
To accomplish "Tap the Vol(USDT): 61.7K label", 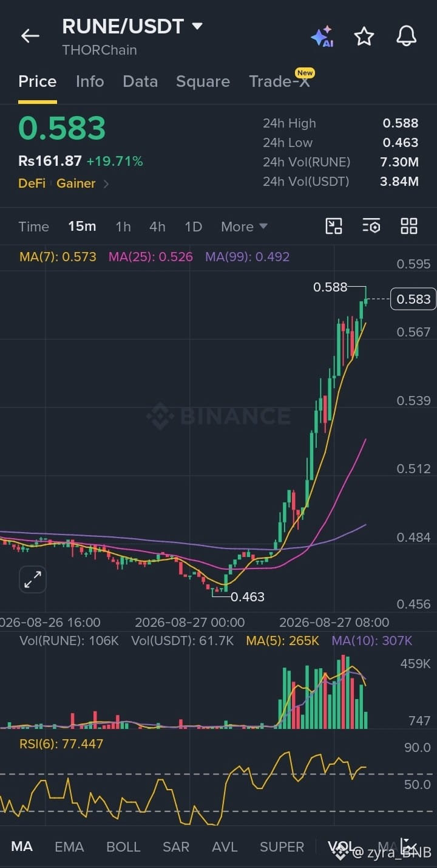I will click(182, 641).
